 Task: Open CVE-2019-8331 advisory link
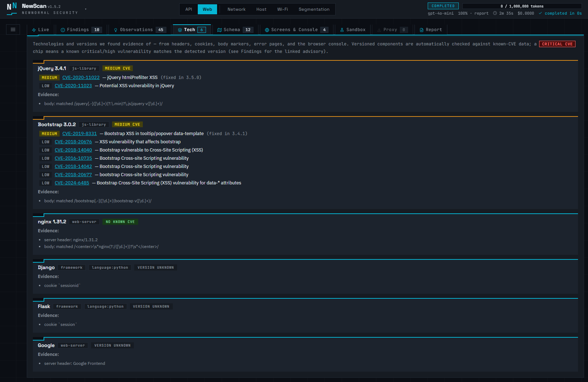coord(80,134)
